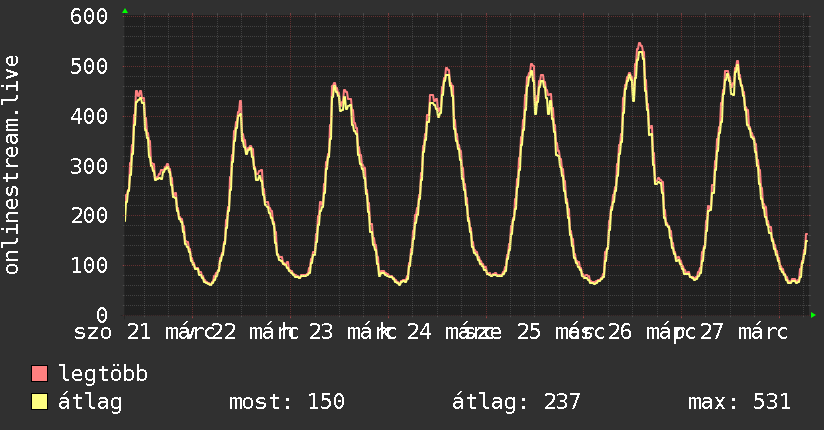Screen dimensions: 824x430
Task: Select the átlag label beside the yellow swatch
Action: pos(91,402)
